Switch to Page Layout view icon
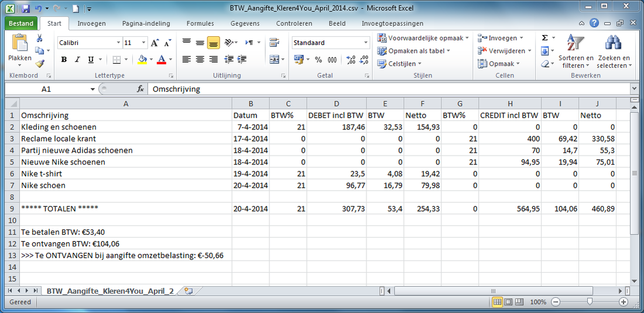 click(x=508, y=302)
